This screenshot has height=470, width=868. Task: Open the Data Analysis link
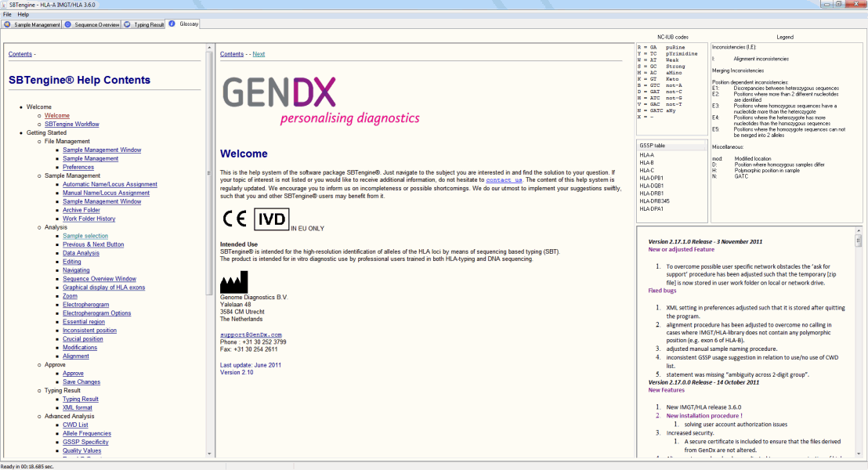pos(81,253)
